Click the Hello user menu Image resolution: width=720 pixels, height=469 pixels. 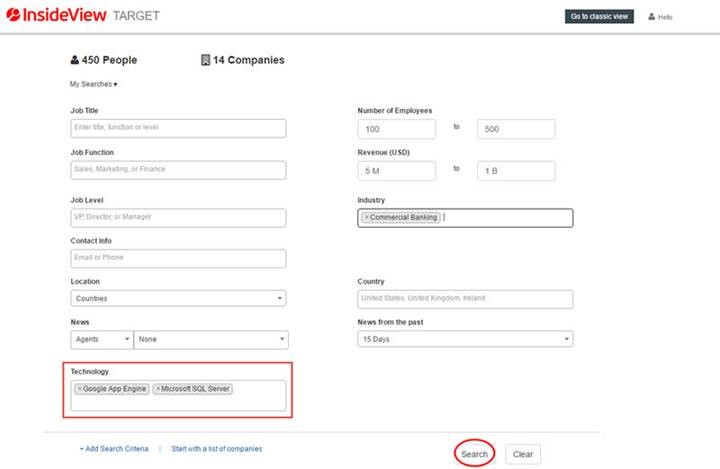click(660, 17)
